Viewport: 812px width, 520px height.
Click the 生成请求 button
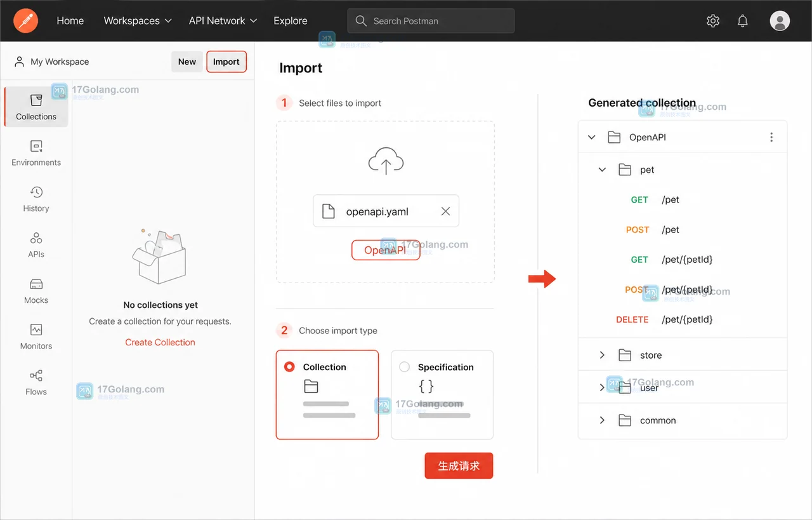tap(459, 465)
